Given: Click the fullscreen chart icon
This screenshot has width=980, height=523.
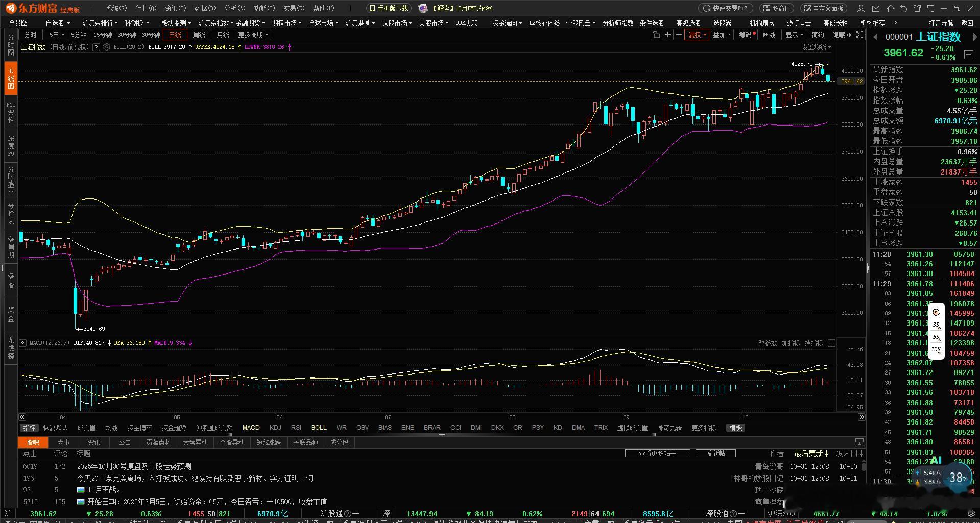Looking at the screenshot, I should tap(860, 35).
